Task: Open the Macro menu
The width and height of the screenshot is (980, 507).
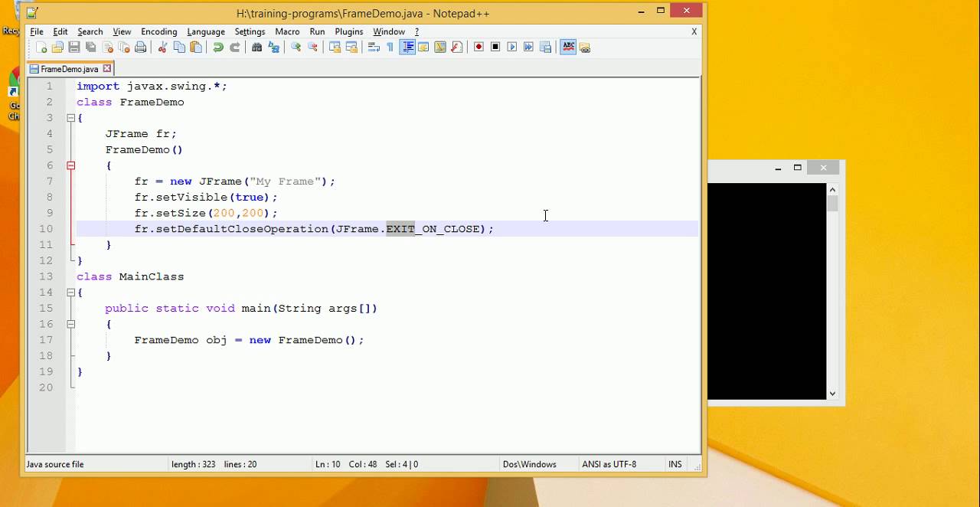Action: 287,31
